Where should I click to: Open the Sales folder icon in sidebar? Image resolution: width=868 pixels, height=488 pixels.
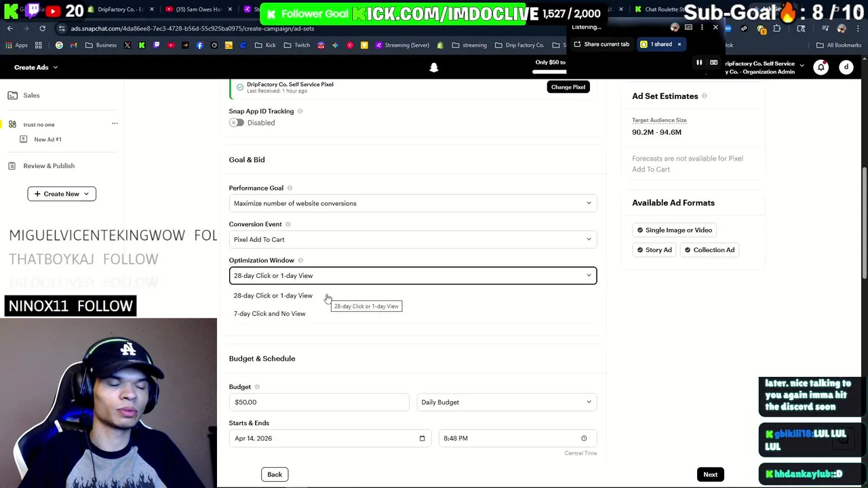pos(12,96)
